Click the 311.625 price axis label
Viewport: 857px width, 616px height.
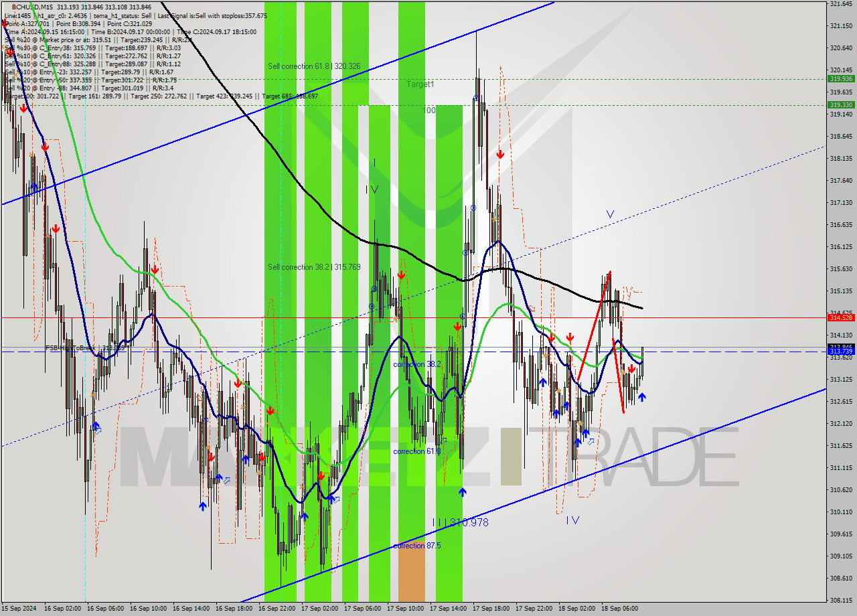[841, 445]
